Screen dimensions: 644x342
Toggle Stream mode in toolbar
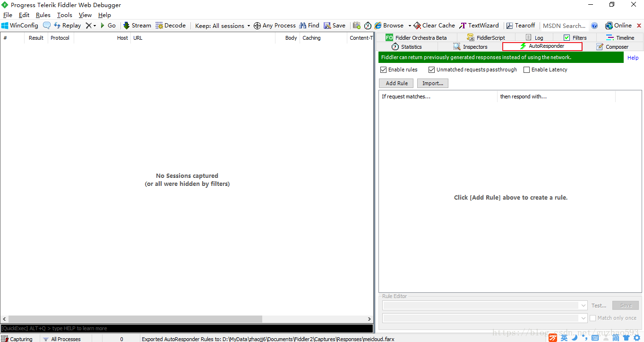point(137,26)
